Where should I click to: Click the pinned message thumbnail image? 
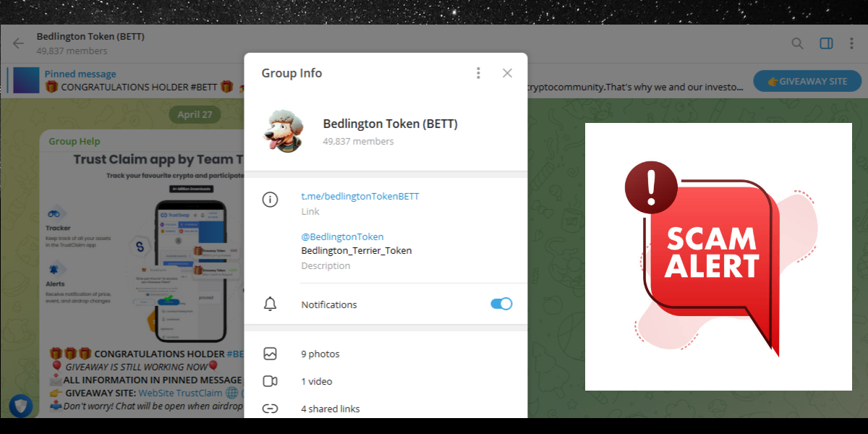coord(26,80)
